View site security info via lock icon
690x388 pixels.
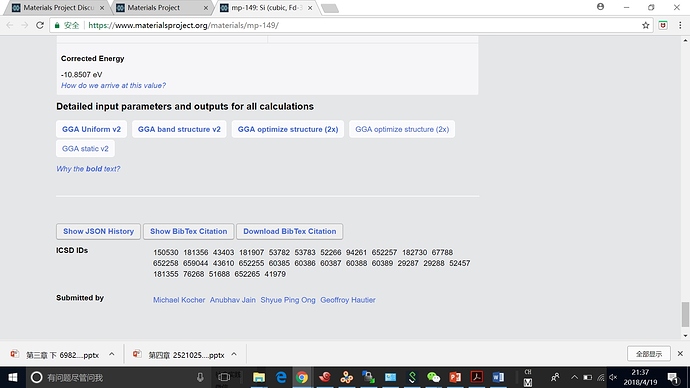click(x=57, y=26)
